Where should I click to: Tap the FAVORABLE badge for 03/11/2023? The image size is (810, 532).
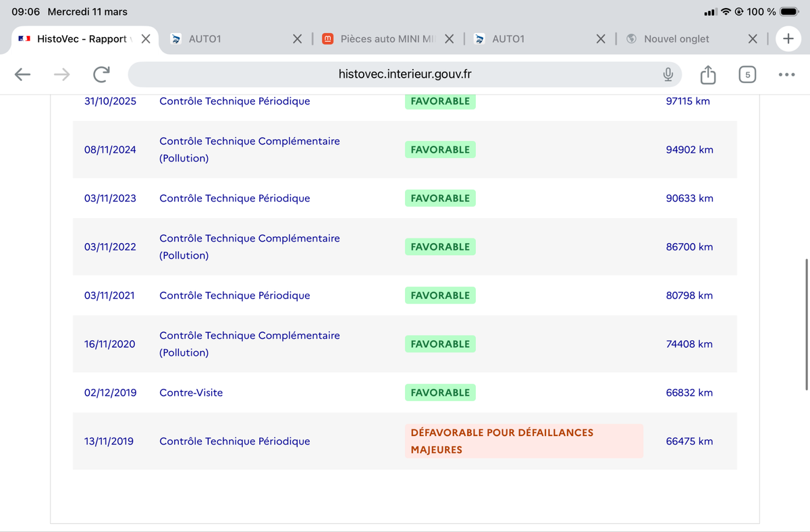pos(440,198)
